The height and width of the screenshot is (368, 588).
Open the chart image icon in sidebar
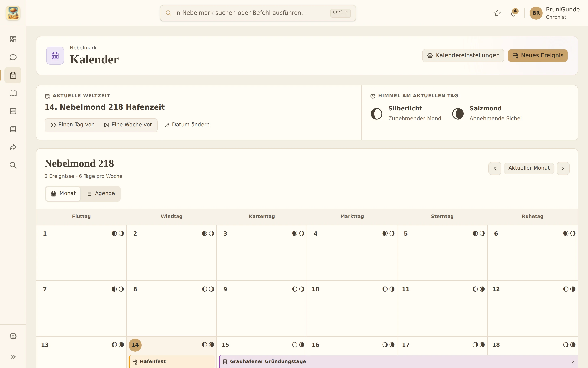pos(13,111)
